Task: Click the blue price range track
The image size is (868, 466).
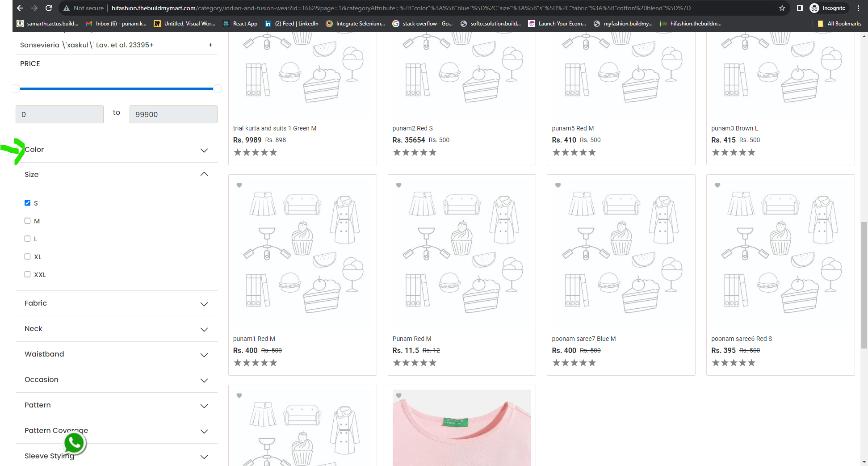Action: [x=117, y=88]
